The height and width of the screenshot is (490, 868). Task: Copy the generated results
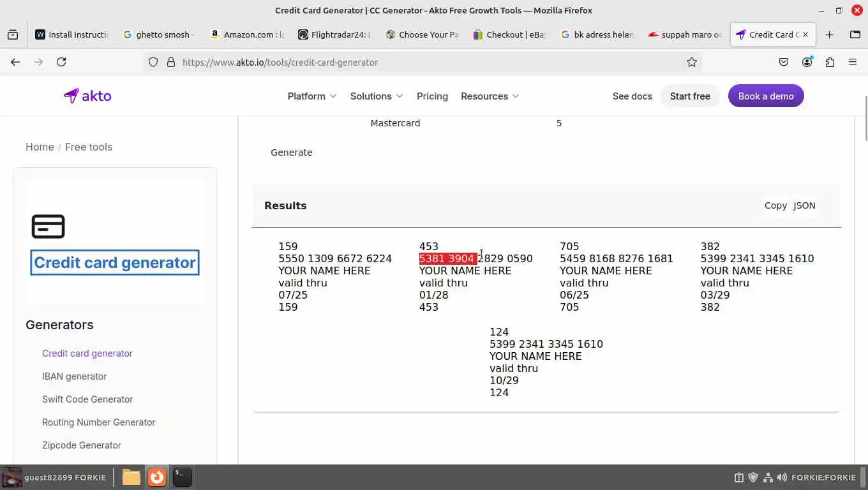click(x=775, y=205)
